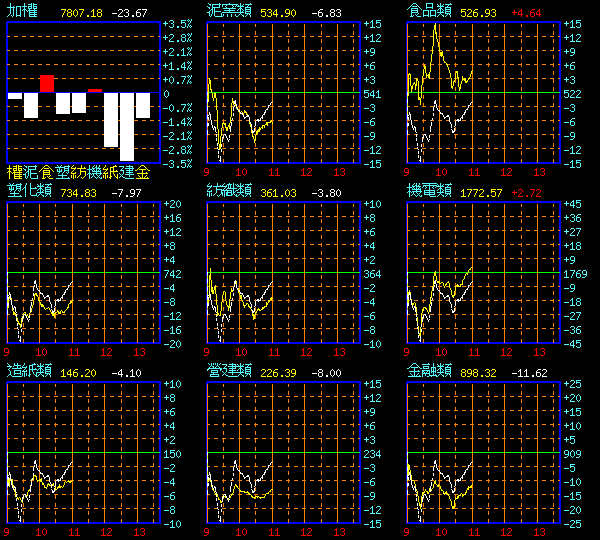Screen dimensions: 600x540
Task: Select the 7807.18 weighted index value
Action: pyautogui.click(x=82, y=13)
